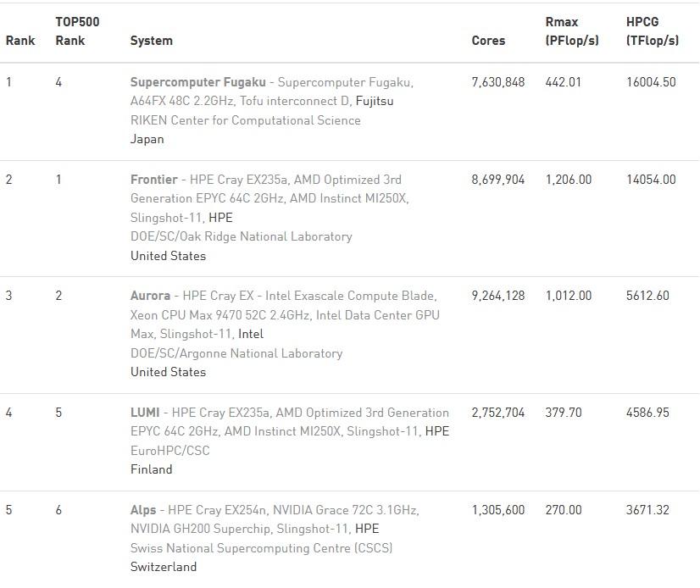The width and height of the screenshot is (700, 588).
Task: Select the LUMI system name
Action: 145,413
